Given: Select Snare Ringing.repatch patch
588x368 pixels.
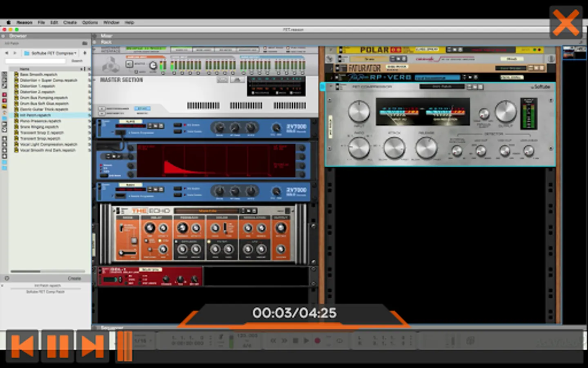Looking at the screenshot, I should pyautogui.click(x=39, y=127).
